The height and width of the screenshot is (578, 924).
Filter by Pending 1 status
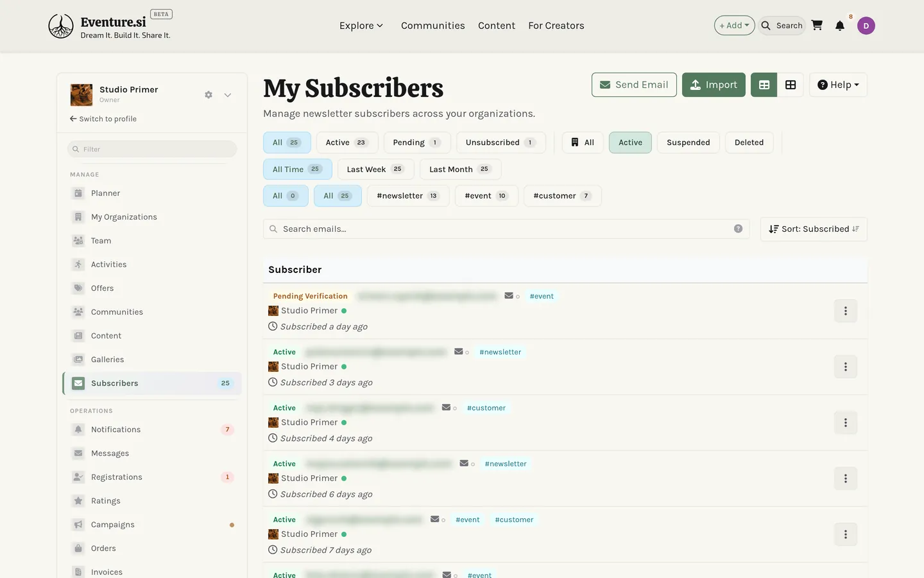pos(417,143)
